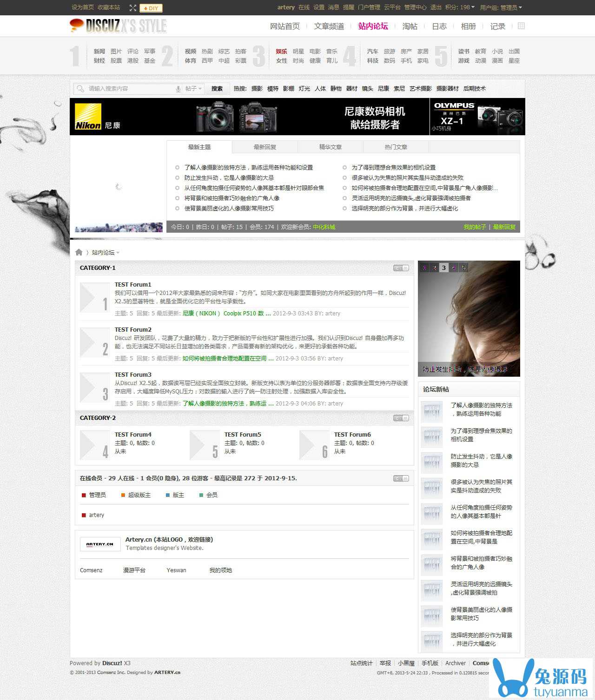Open TEST Forum4 arrow icon

94,445
